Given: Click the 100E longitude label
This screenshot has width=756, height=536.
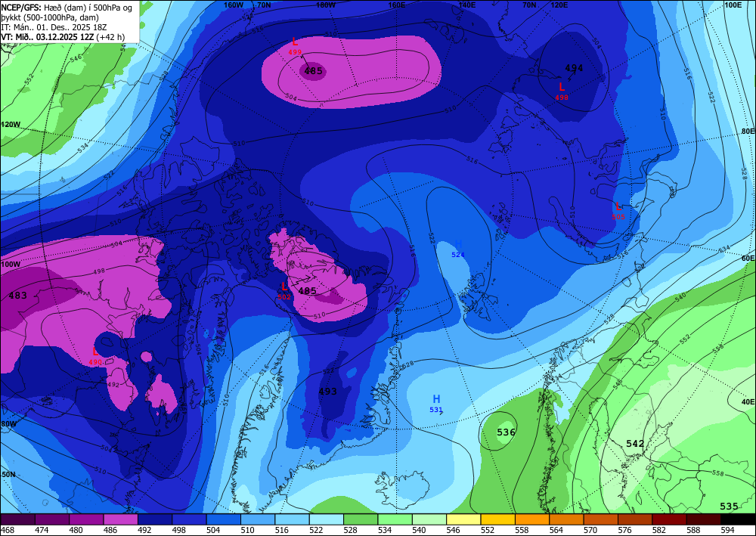Looking at the screenshot, I should 733,5.
